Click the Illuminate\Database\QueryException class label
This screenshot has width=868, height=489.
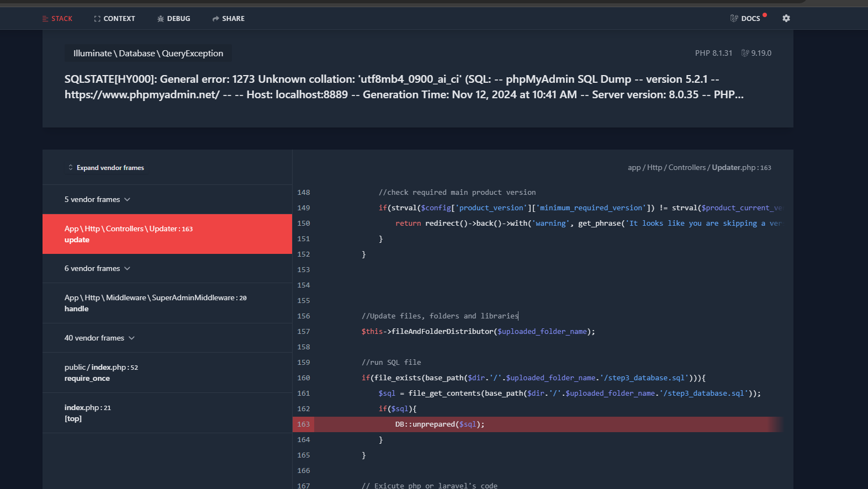148,54
